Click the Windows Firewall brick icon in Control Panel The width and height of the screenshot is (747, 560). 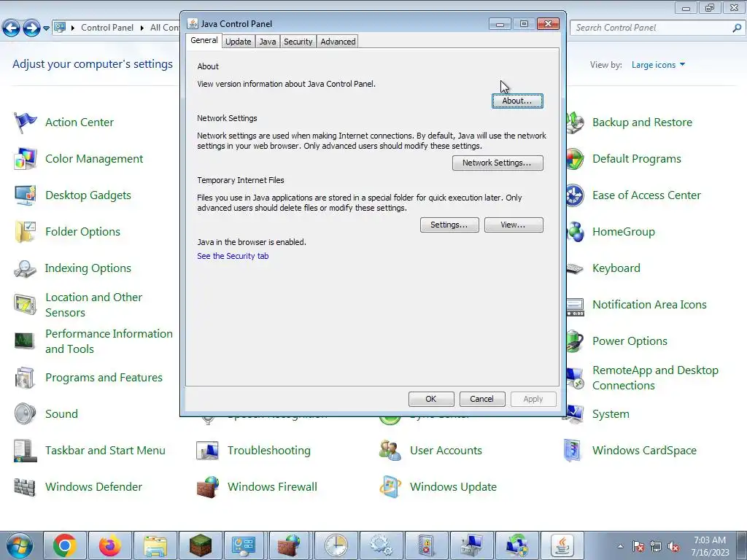[207, 487]
